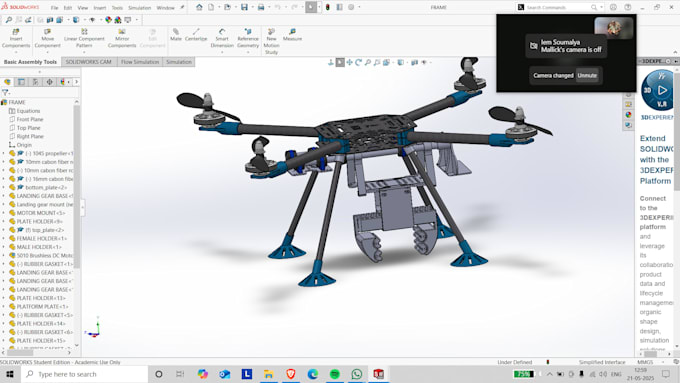Open the Insert Components dropdown arrow
Screen dimensions: 680x383
tap(16, 52)
